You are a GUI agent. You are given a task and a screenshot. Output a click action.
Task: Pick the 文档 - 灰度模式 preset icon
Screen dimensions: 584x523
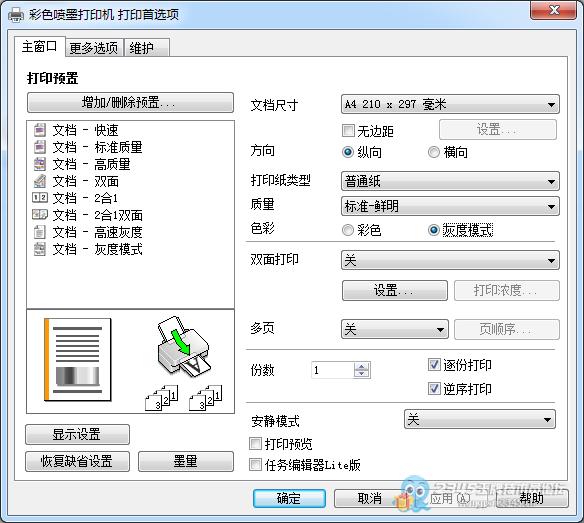(x=39, y=249)
